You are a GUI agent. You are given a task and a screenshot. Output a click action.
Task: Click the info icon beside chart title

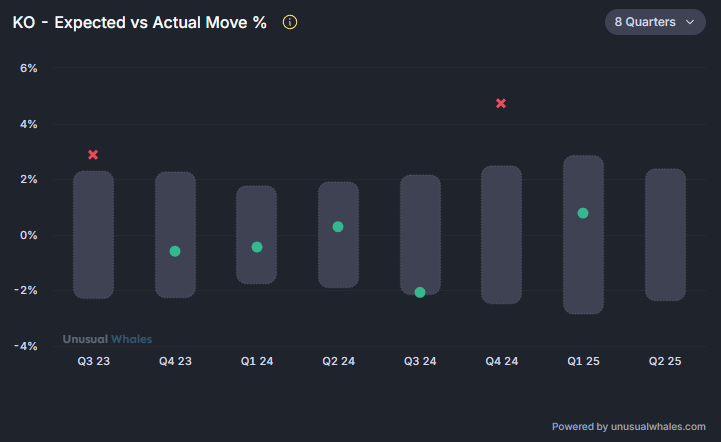click(290, 22)
